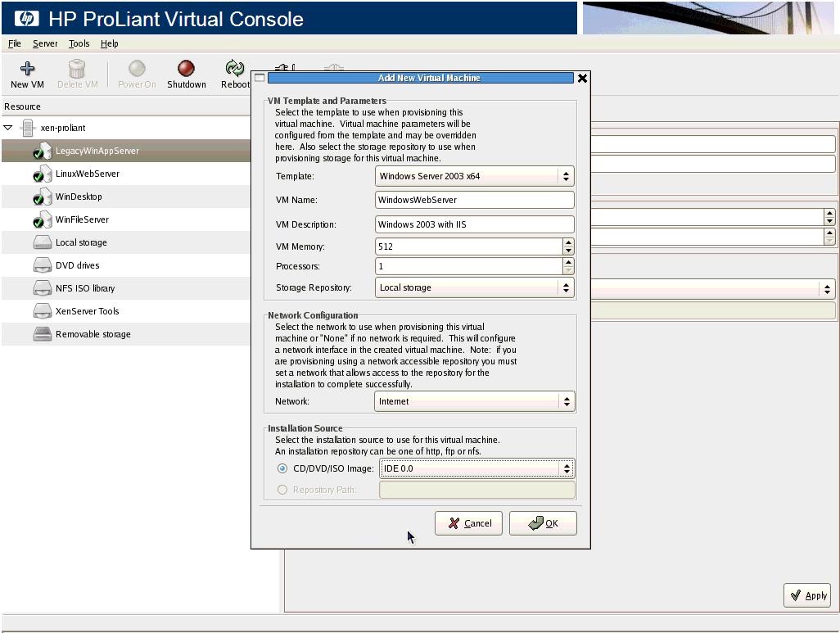
Task: Collapse the xen-proliant tree node
Action: tap(8, 128)
